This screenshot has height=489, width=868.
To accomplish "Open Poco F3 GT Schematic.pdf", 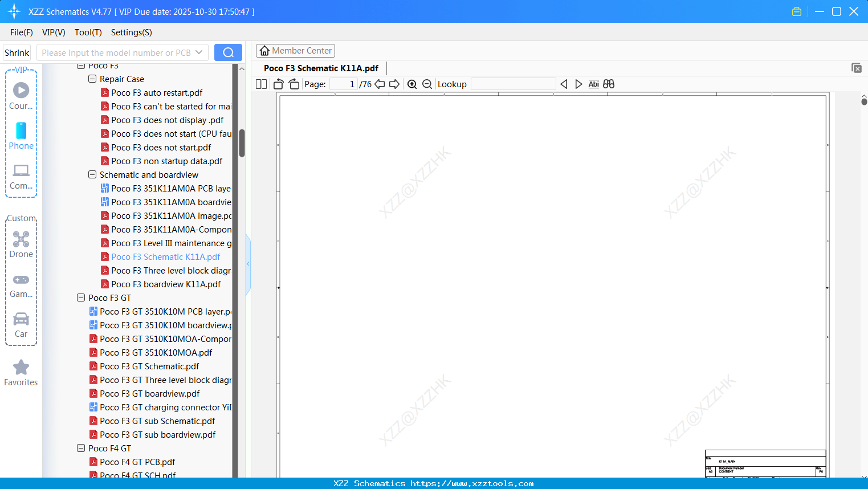I will [x=149, y=366].
